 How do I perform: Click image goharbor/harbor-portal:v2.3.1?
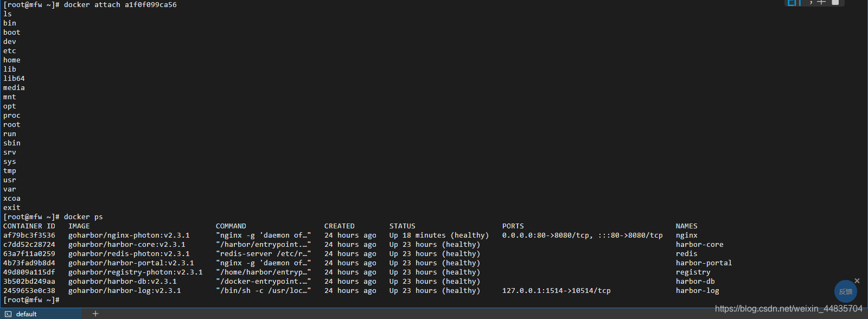[131, 263]
